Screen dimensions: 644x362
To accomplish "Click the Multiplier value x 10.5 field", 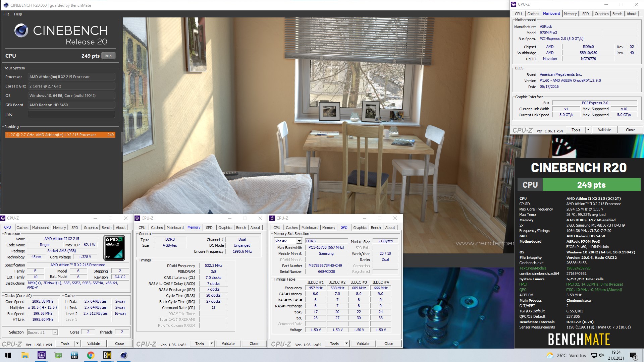I will (43, 307).
